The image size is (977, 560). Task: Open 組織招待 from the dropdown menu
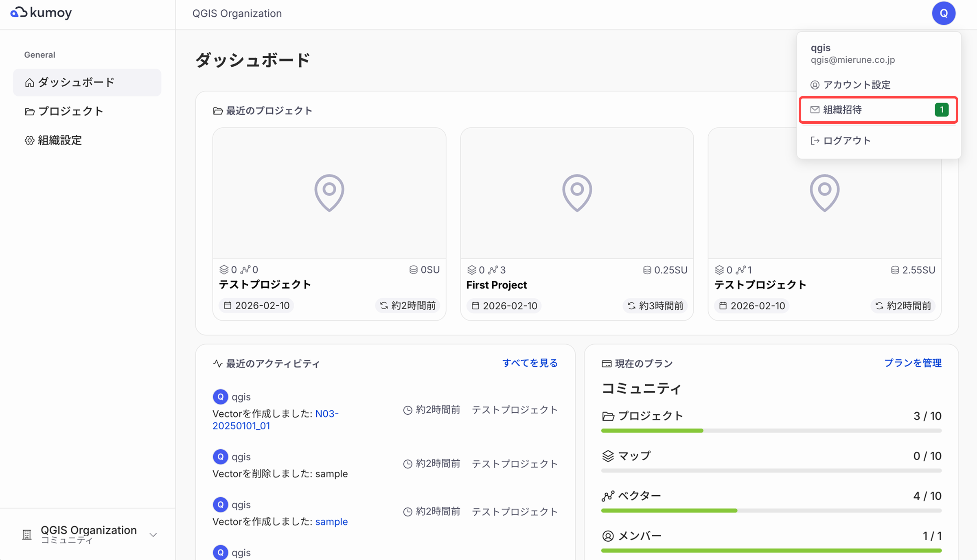tap(842, 109)
